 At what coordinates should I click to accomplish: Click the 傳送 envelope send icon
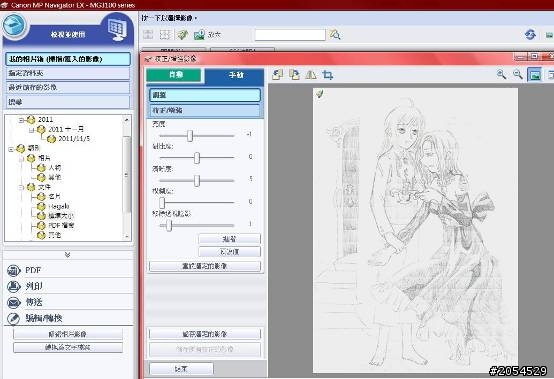click(13, 302)
